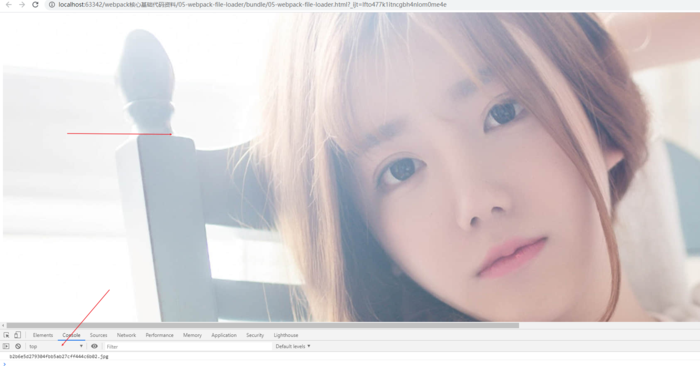This screenshot has height=366, width=700.
Task: Reload the page with the refresh icon
Action: click(35, 4)
